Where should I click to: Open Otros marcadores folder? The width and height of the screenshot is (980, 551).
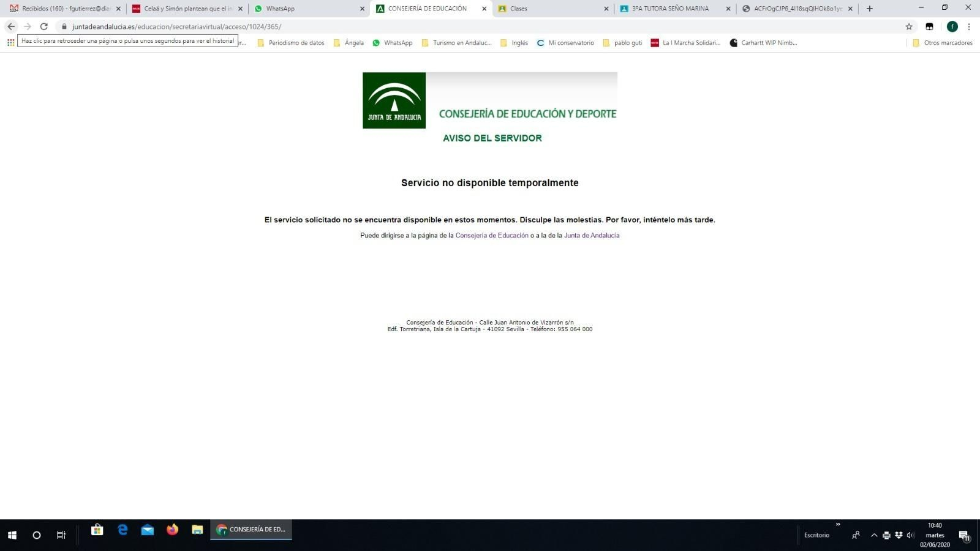coord(943,43)
